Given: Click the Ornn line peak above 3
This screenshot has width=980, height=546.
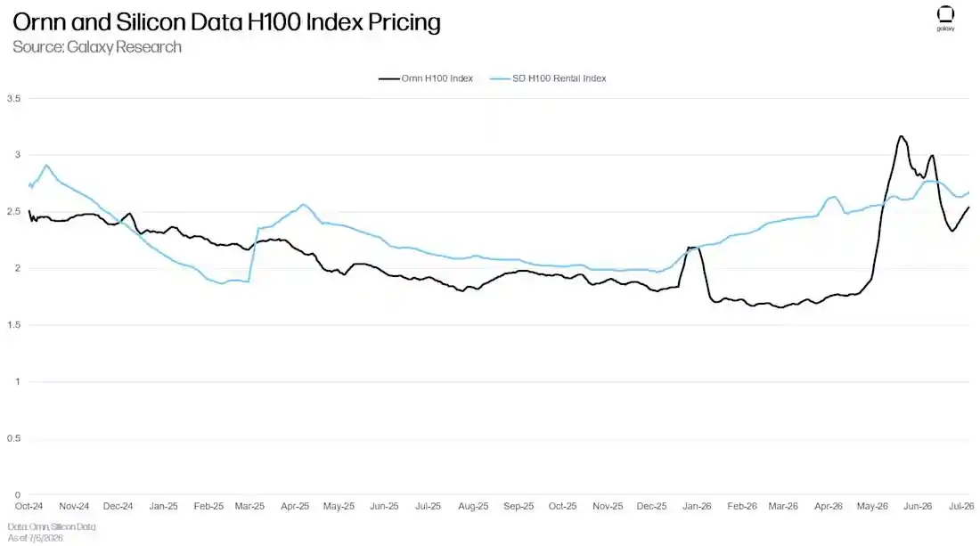Looking at the screenshot, I should coord(901,136).
